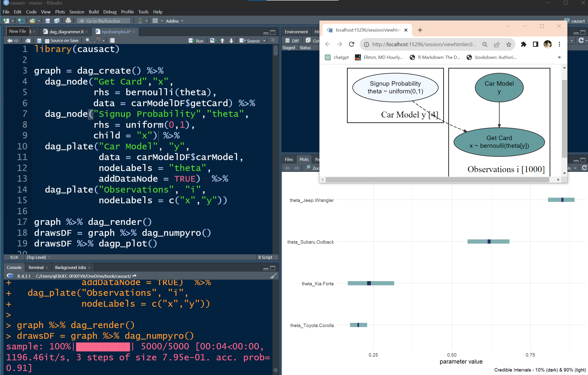The image size is (588, 375).
Task: Click the browser horizontal scrollbar
Action: click(x=437, y=180)
